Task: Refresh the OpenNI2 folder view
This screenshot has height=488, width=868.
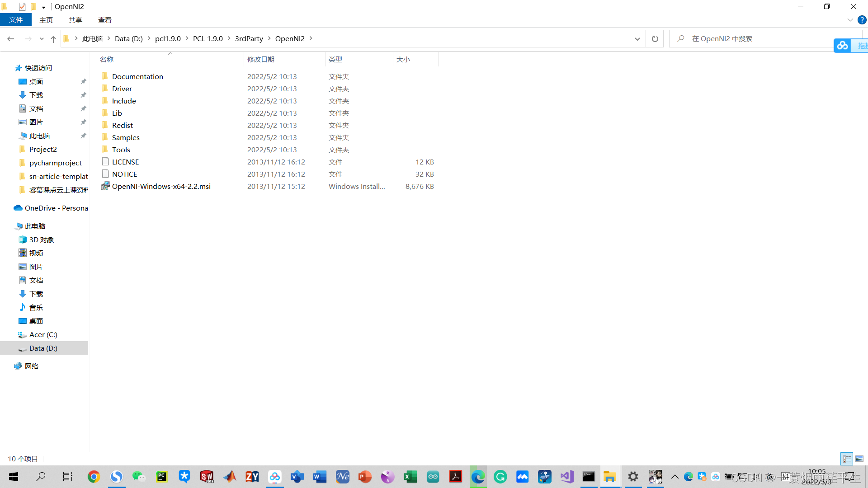Action: (655, 39)
